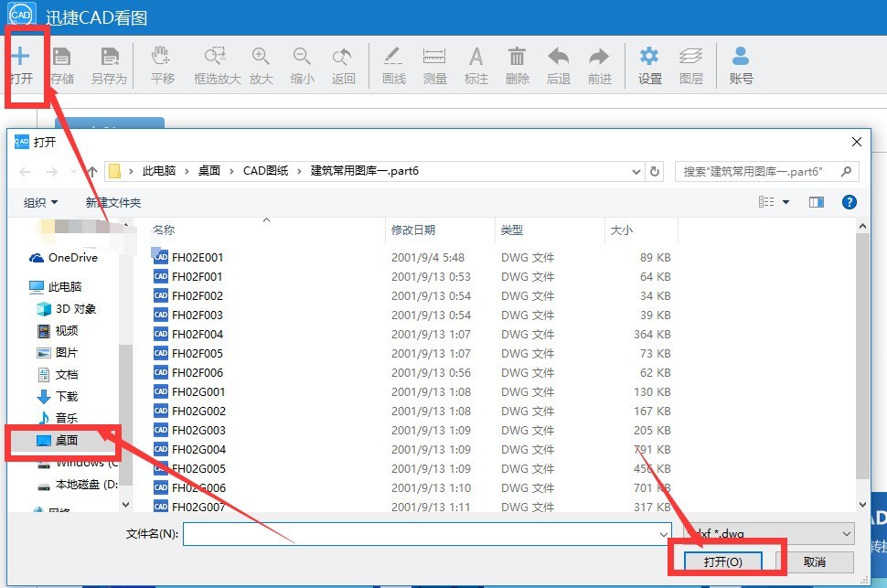This screenshot has width=887, height=588.
Task: Expand the address bar path history dropdown
Action: tap(636, 171)
